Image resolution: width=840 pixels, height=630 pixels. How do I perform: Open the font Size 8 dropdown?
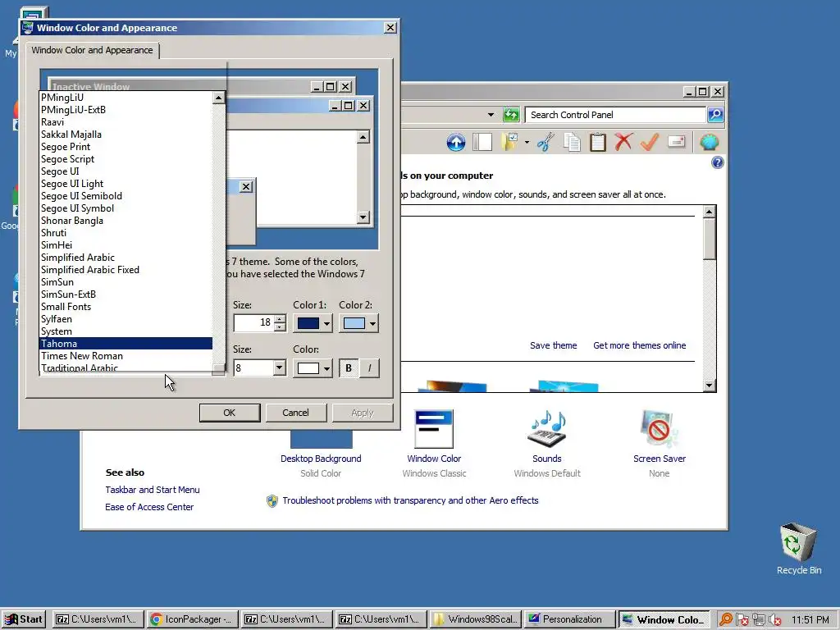pos(279,368)
